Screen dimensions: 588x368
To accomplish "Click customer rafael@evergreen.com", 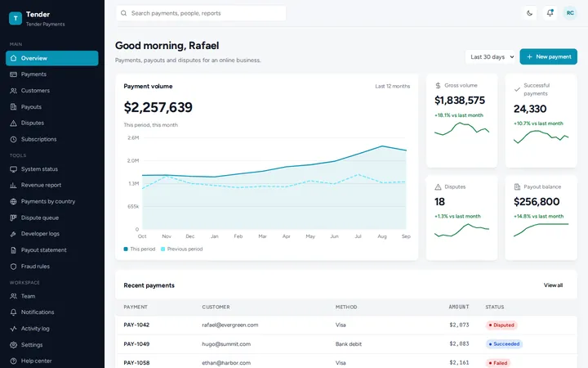I will [229, 325].
